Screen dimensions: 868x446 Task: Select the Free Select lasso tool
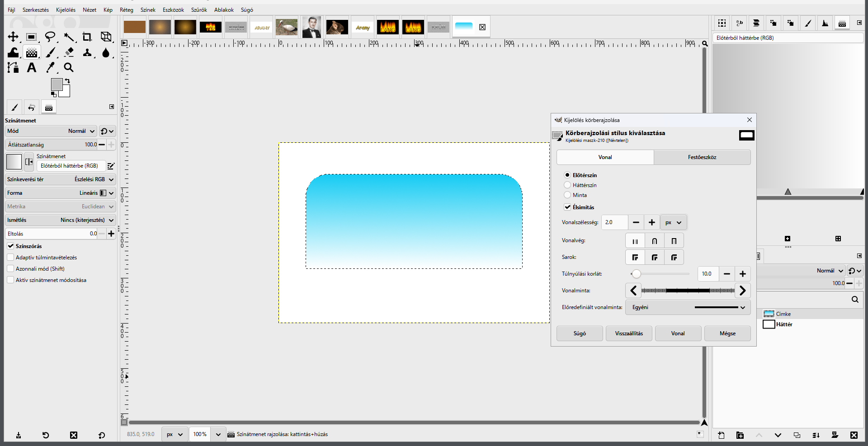pos(50,37)
